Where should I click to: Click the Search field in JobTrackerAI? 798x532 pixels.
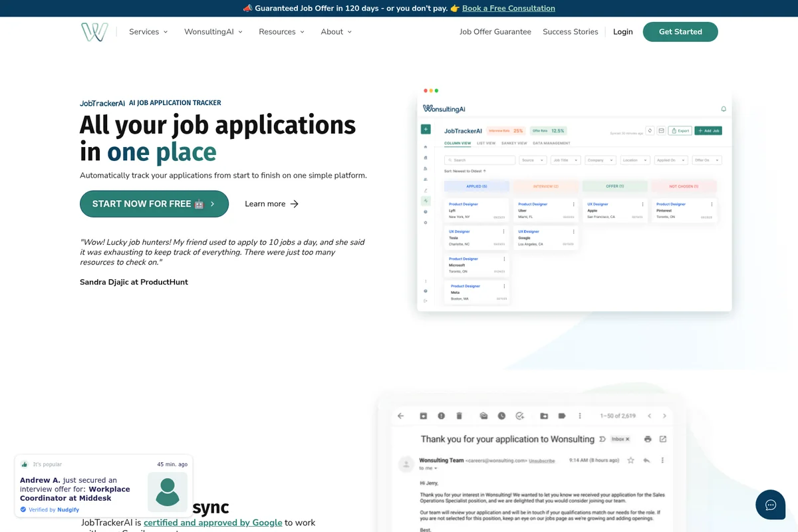[x=479, y=160]
